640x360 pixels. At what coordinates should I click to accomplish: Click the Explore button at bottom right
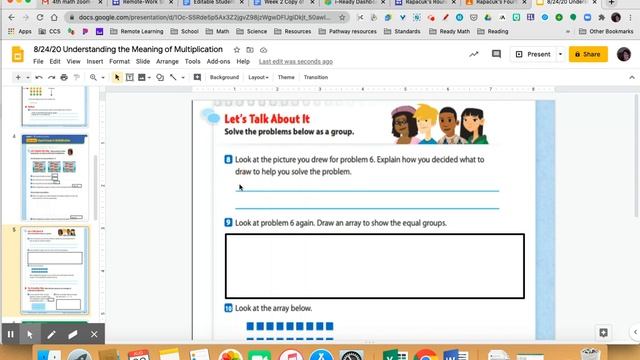click(603, 333)
